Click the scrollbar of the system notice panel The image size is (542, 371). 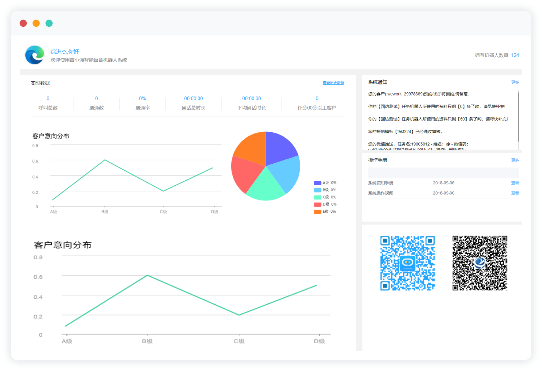click(518, 116)
